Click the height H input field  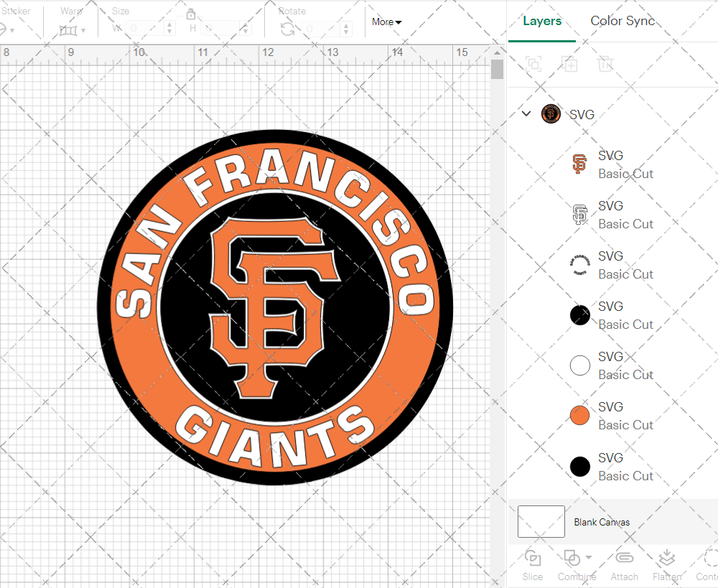[221, 29]
